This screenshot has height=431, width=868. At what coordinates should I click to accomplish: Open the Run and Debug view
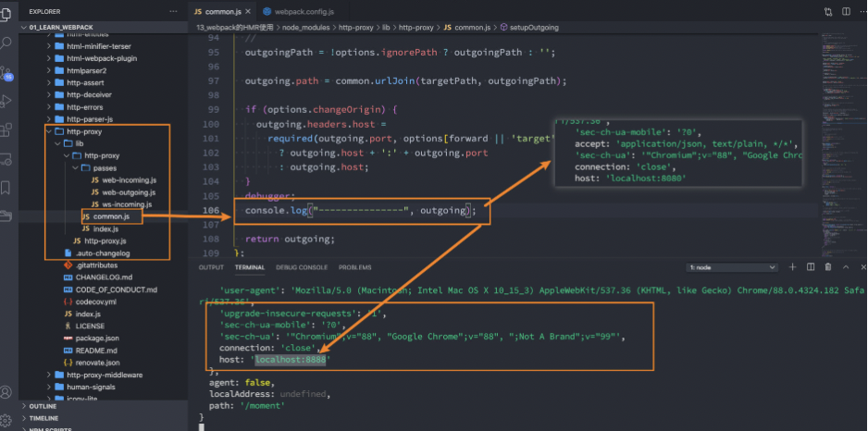coord(6,101)
